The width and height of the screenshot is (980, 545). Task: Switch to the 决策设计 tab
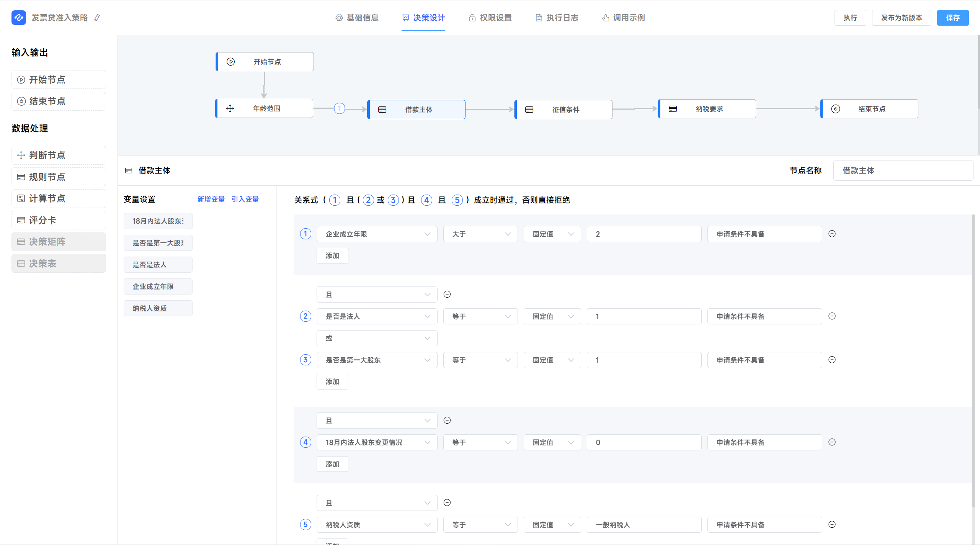(423, 18)
